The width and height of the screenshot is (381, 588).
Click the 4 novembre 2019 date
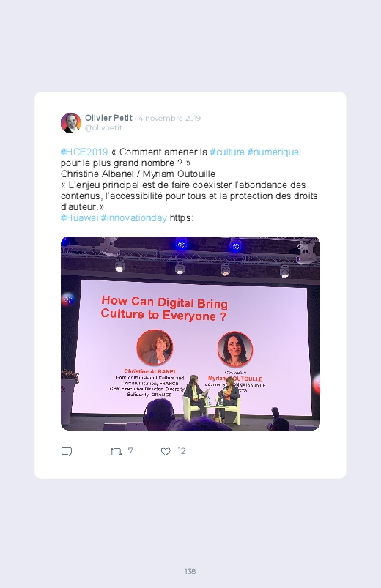click(x=170, y=119)
